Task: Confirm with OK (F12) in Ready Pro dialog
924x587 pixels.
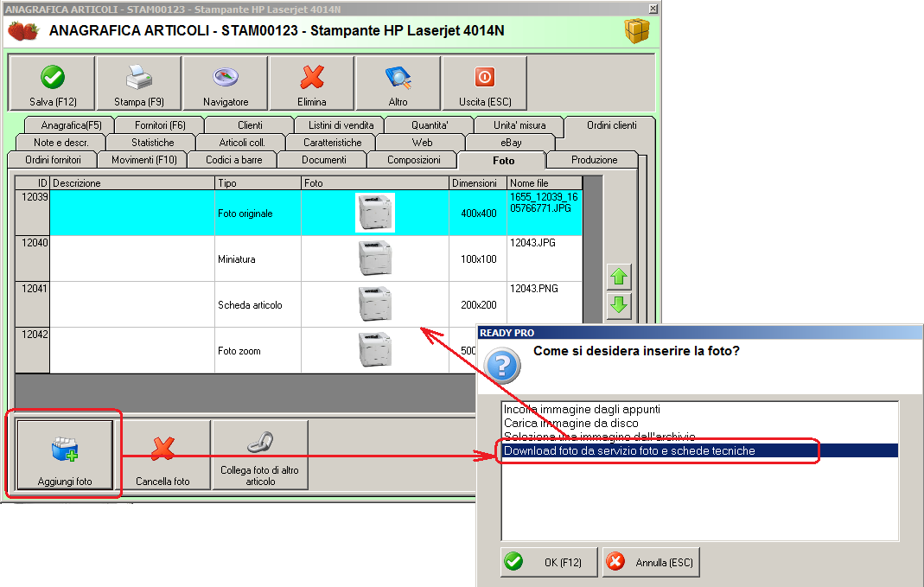Action: click(549, 562)
